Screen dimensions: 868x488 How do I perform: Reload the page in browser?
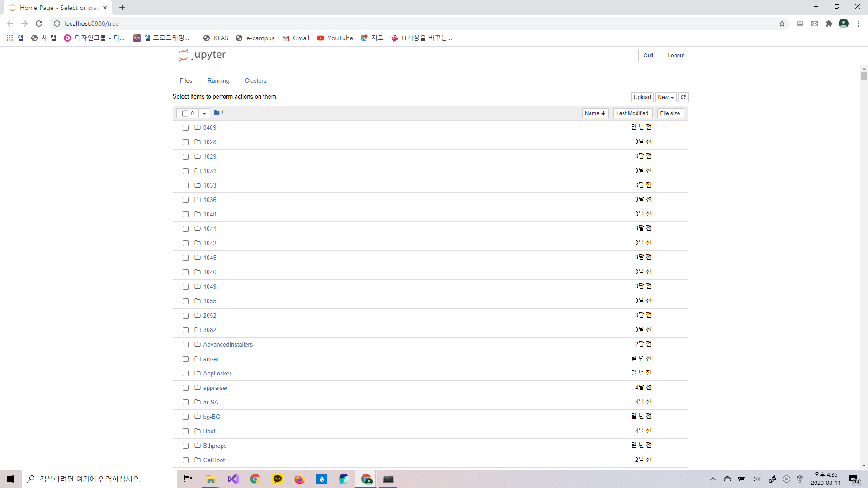[x=39, y=23]
